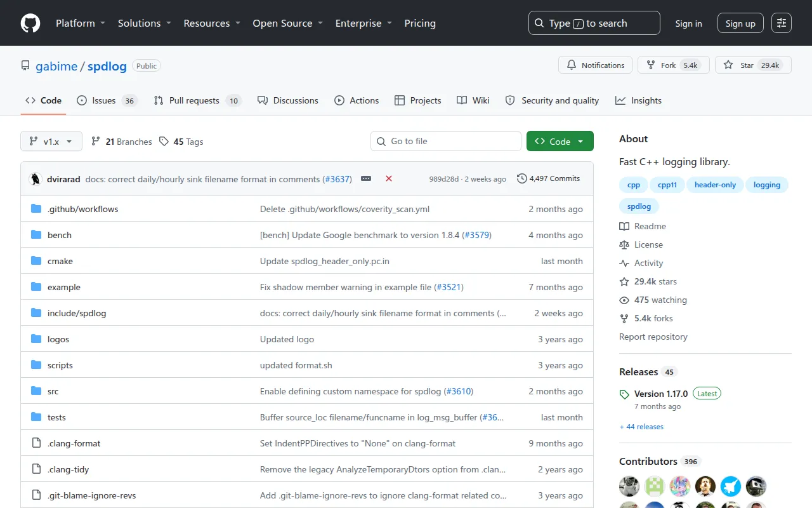
Task: Click Report repository link
Action: 653,337
